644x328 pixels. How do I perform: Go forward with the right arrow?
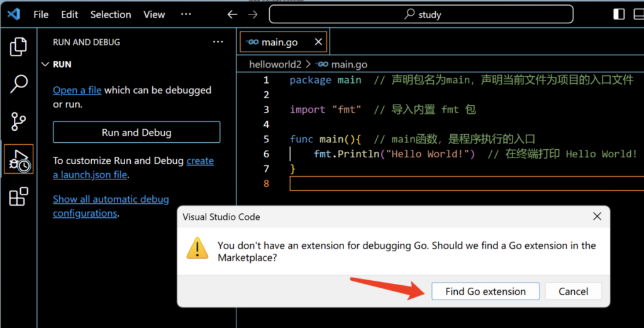pyautogui.click(x=253, y=14)
